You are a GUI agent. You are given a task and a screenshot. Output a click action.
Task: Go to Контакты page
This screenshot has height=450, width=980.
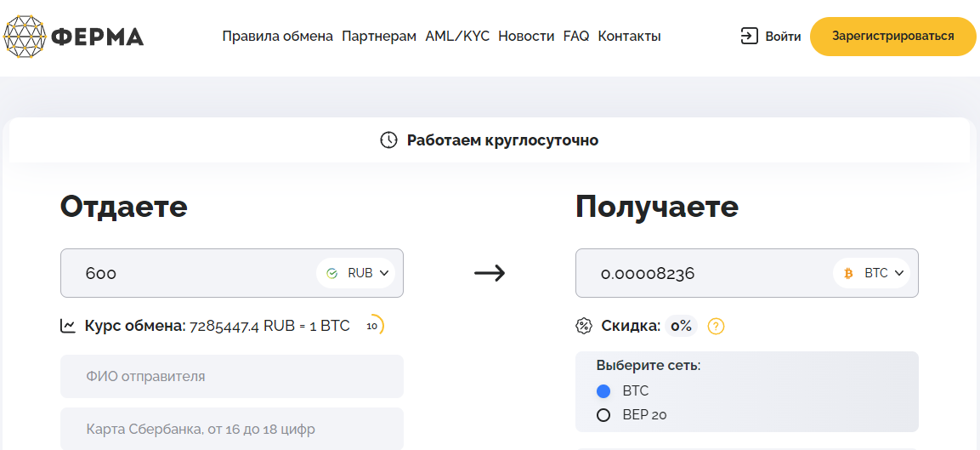pyautogui.click(x=629, y=37)
